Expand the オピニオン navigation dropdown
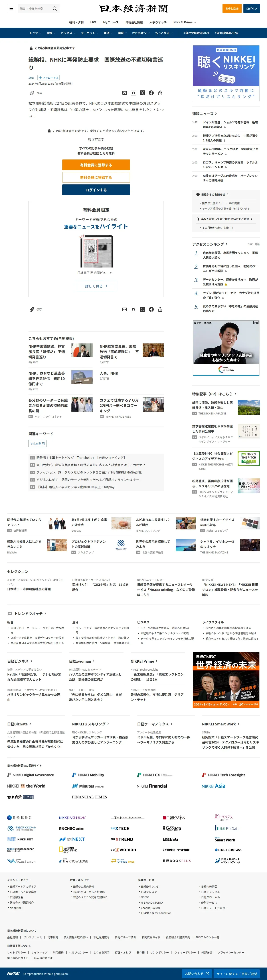 tap(141, 33)
